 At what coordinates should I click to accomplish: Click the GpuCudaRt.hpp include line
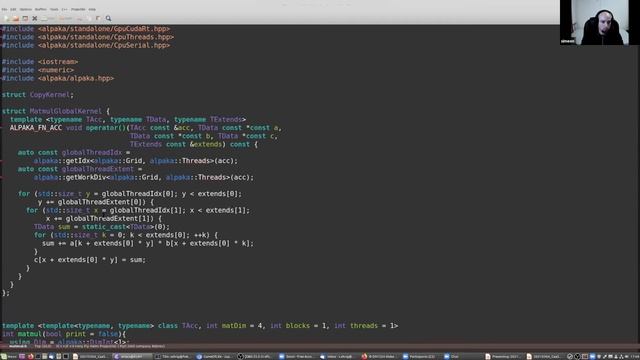(86, 29)
